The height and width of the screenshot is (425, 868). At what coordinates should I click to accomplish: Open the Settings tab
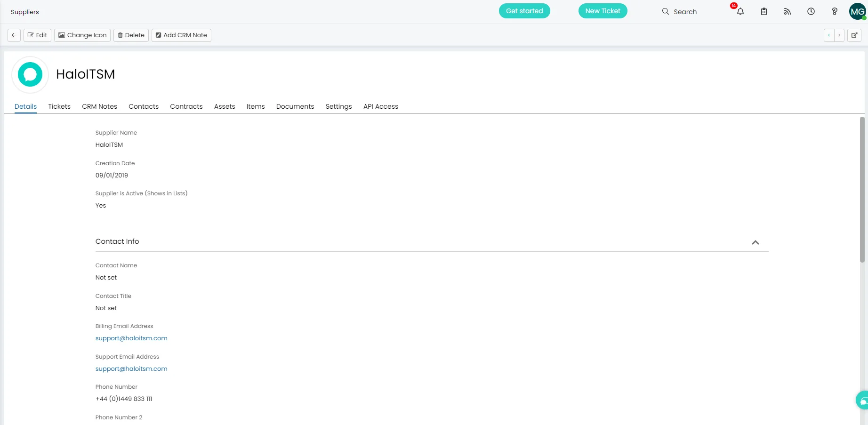click(x=339, y=106)
